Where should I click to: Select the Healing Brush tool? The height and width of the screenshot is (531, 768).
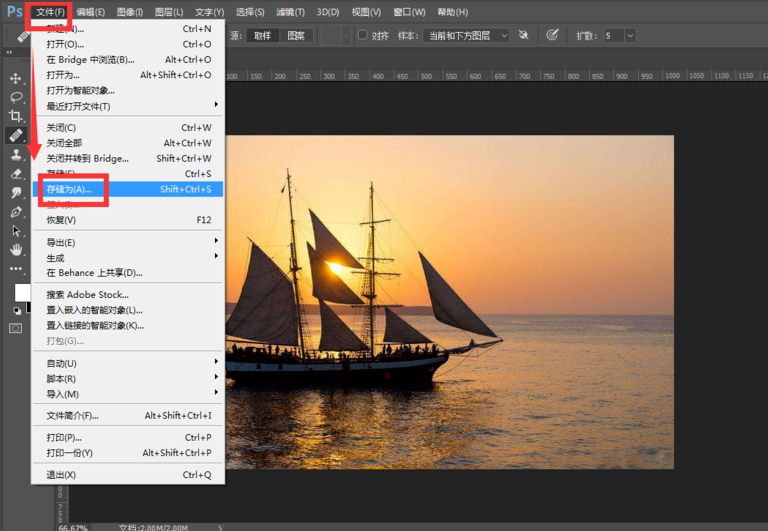16,135
